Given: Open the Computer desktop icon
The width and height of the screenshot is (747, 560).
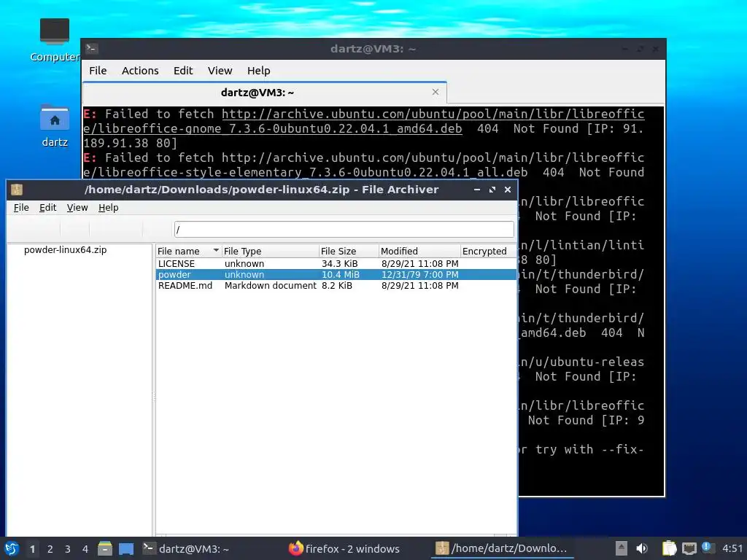Looking at the screenshot, I should pos(54,40).
